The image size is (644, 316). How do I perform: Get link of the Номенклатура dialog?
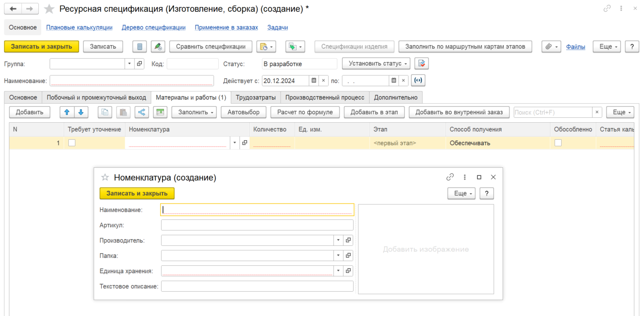pos(450,177)
